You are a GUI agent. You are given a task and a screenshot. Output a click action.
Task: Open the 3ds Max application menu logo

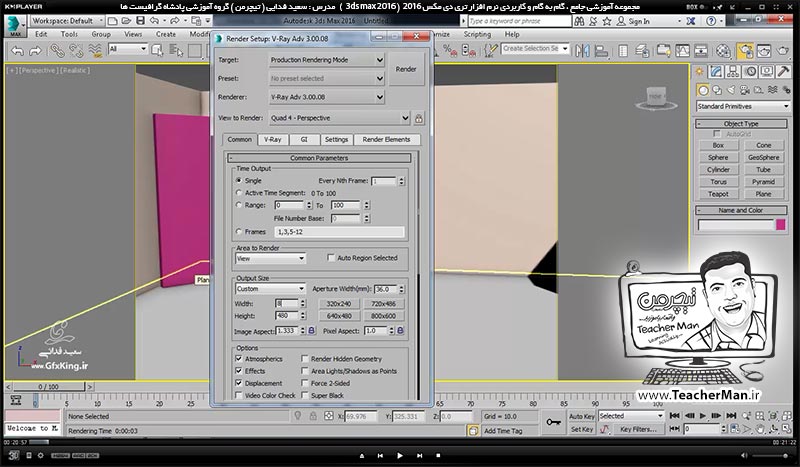14,26
